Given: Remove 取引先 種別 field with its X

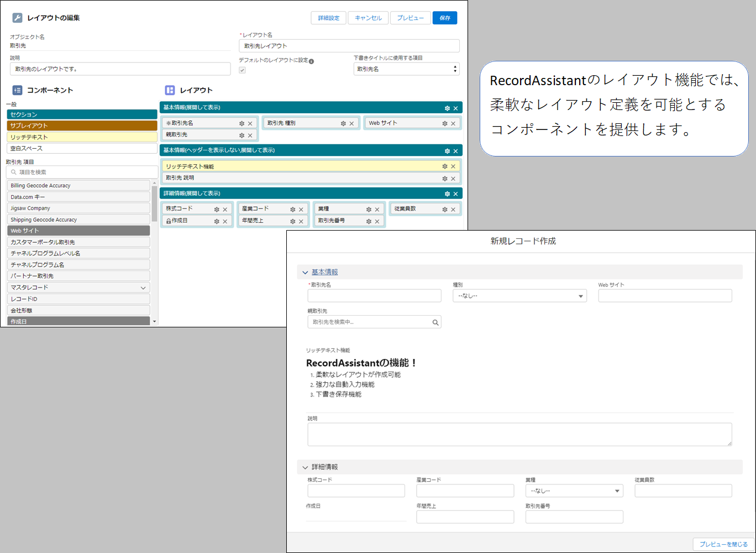Looking at the screenshot, I should [351, 123].
